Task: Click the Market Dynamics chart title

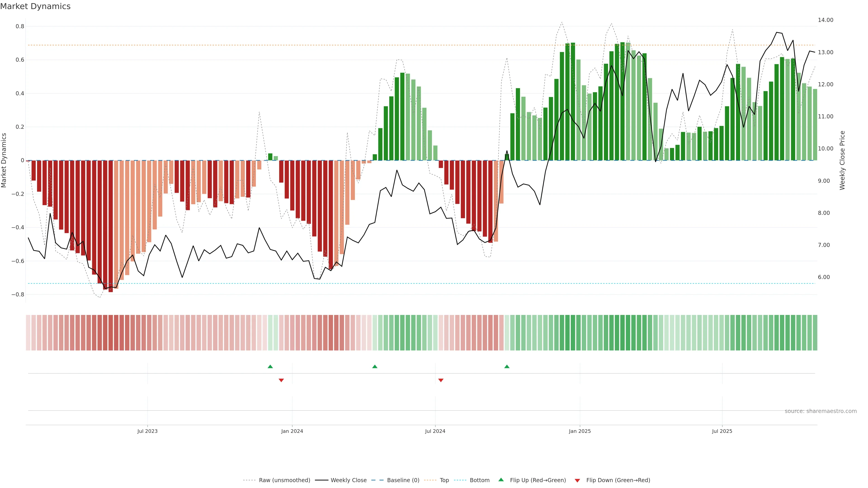Action: [x=35, y=6]
